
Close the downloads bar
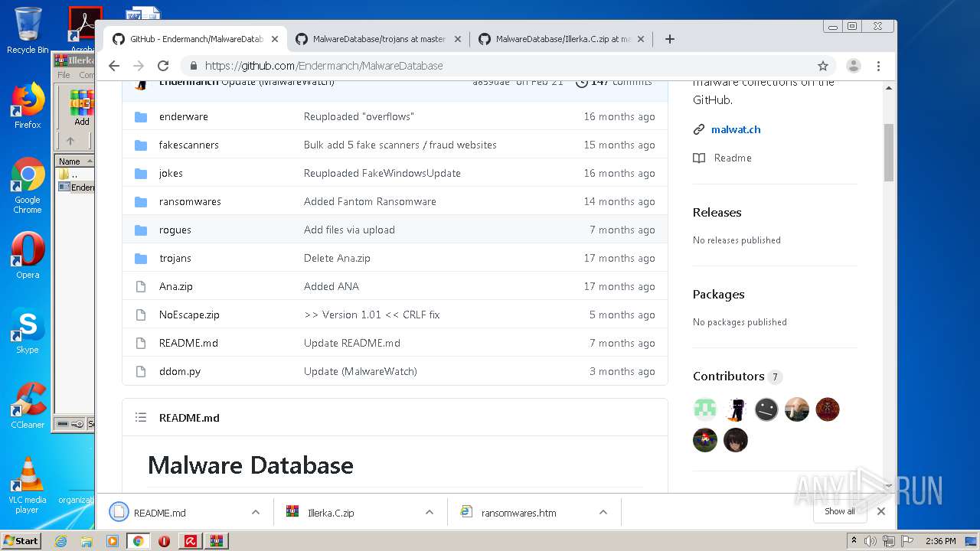point(881,511)
